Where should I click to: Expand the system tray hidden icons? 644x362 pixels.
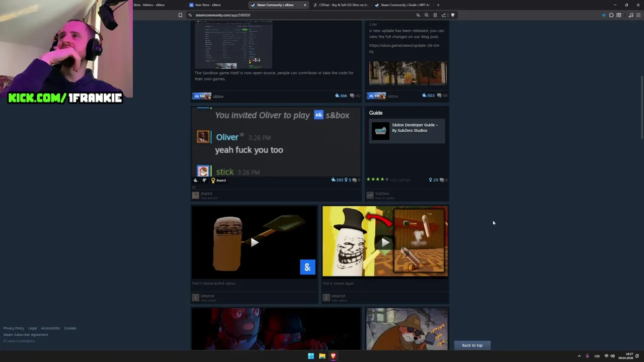(x=579, y=356)
